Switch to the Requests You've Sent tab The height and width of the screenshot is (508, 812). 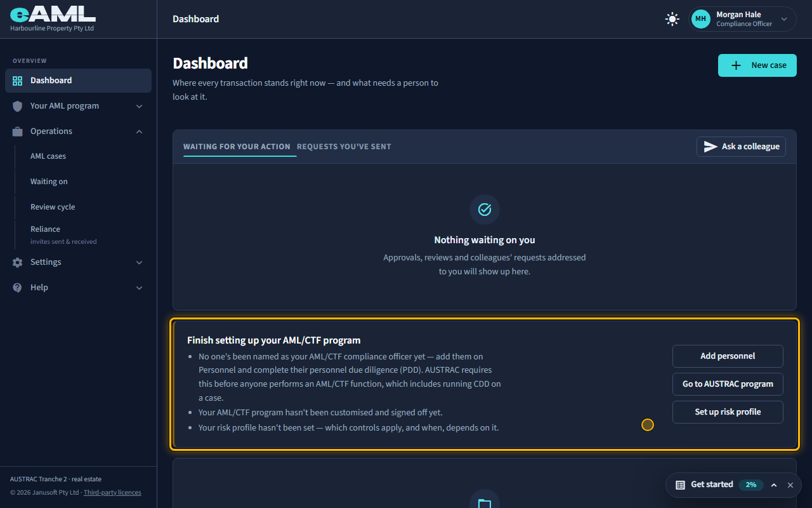(x=344, y=147)
